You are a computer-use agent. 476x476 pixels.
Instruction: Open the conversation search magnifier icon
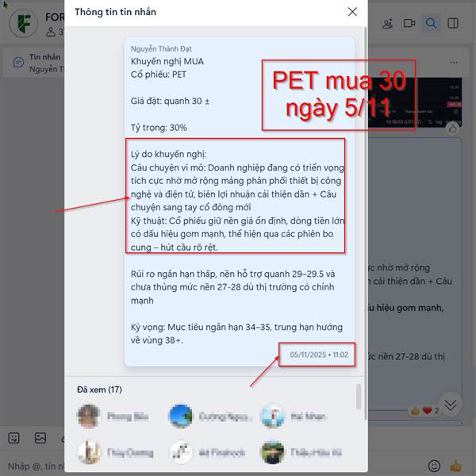[x=431, y=23]
